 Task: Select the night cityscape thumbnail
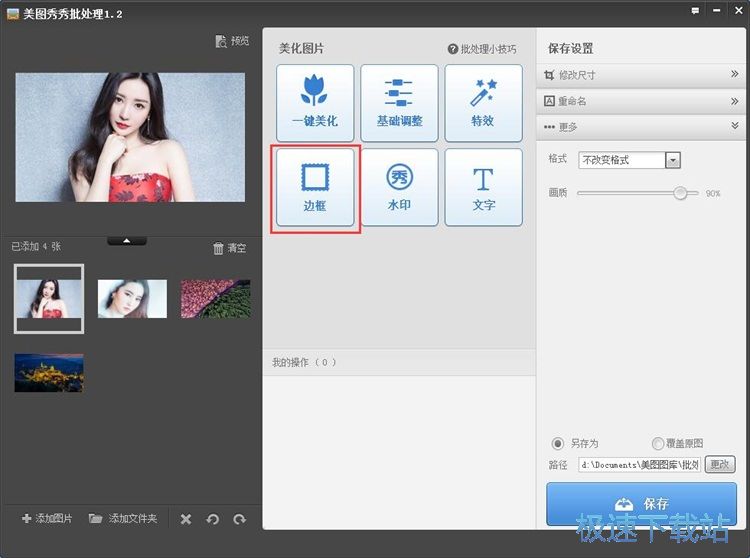pyautogui.click(x=49, y=373)
